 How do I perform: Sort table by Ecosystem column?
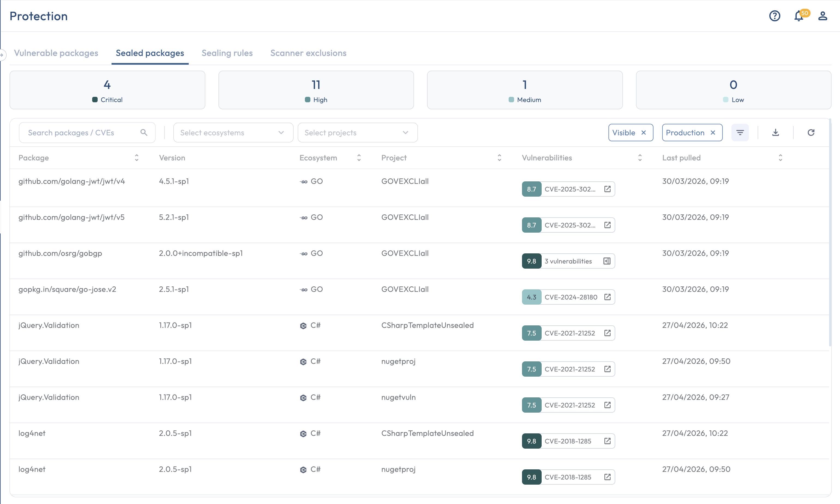[x=359, y=158]
